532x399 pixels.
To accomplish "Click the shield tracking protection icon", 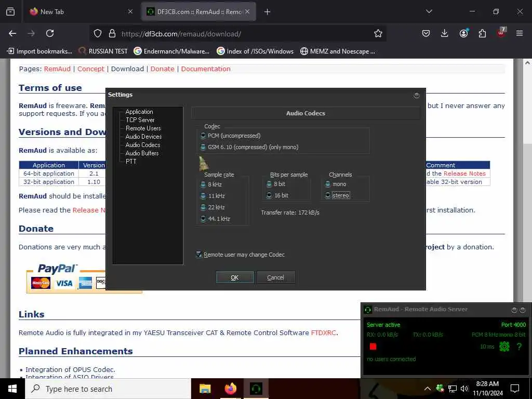I will point(98,34).
